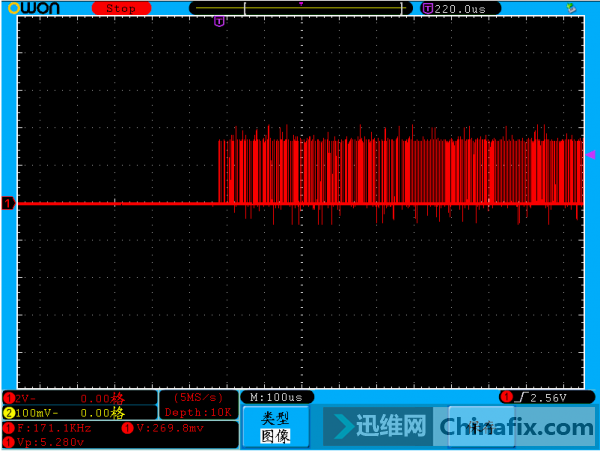600x451 pixels.
Task: Click the USB connection icon in top right corner
Action: tap(570, 8)
